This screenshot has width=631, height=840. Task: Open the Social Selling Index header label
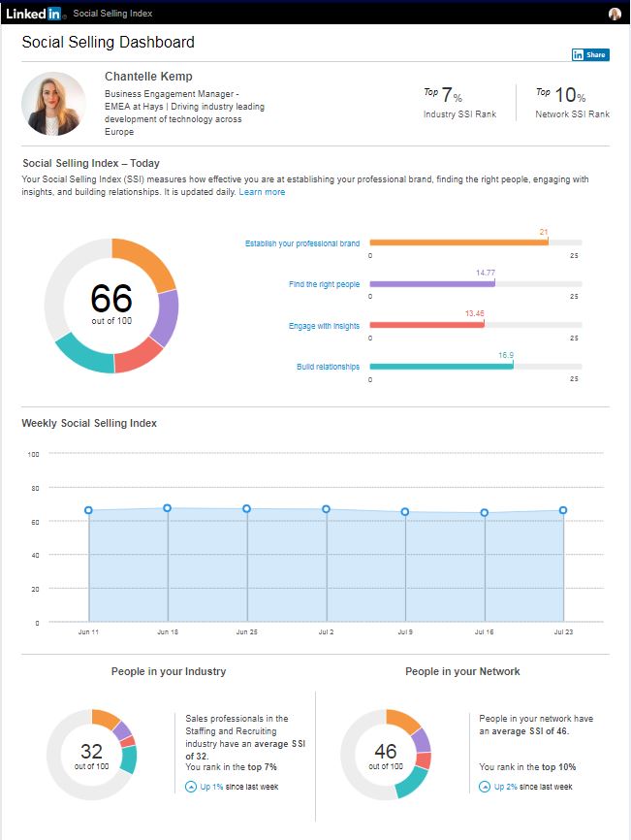(x=112, y=14)
